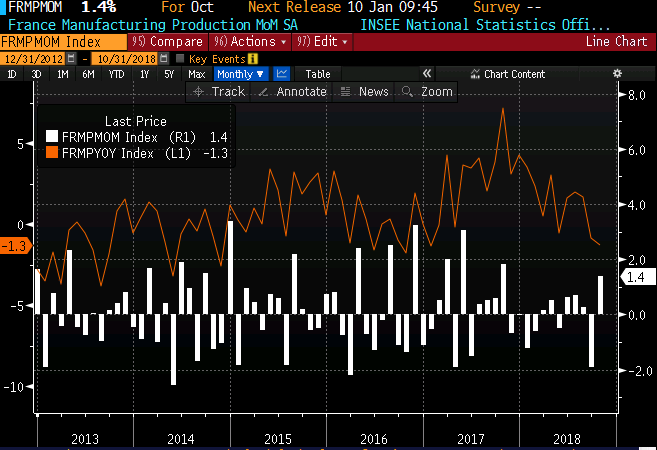Select the 5Y time range
The width and height of the screenshot is (657, 450).
169,74
